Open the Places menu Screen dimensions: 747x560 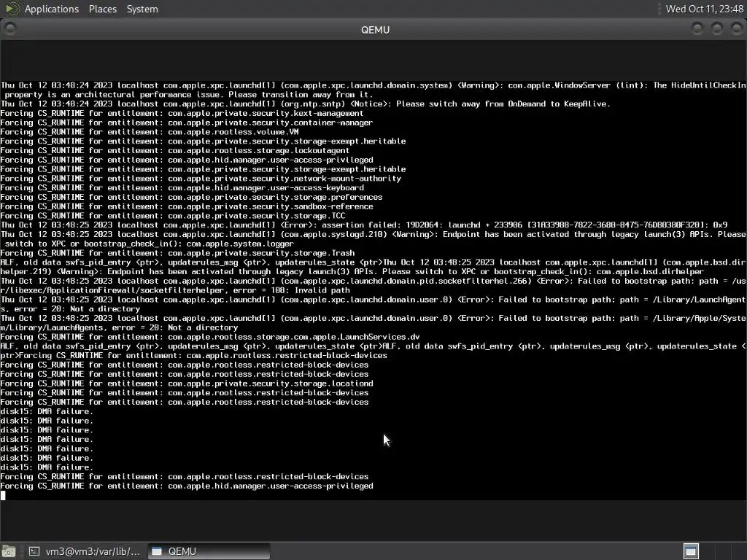pyautogui.click(x=102, y=9)
